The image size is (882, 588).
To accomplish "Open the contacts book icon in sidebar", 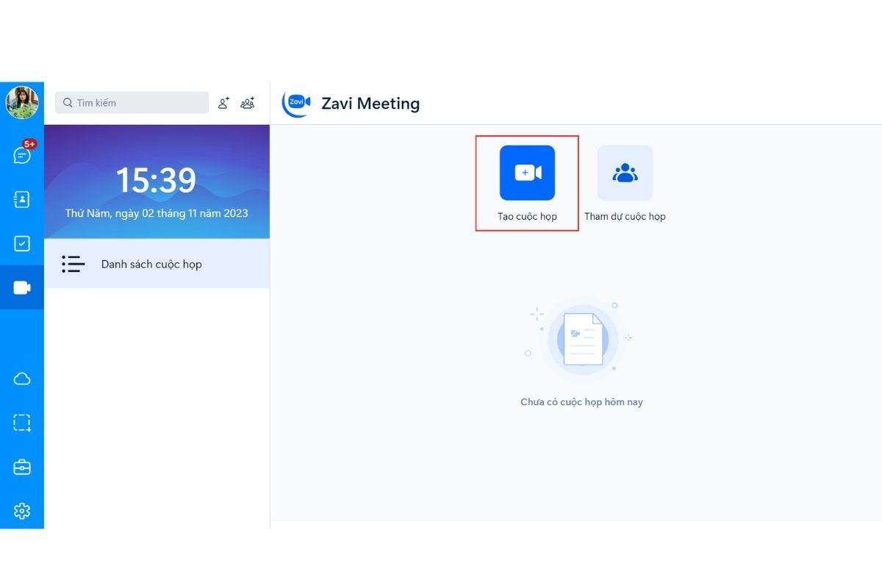I will click(22, 199).
